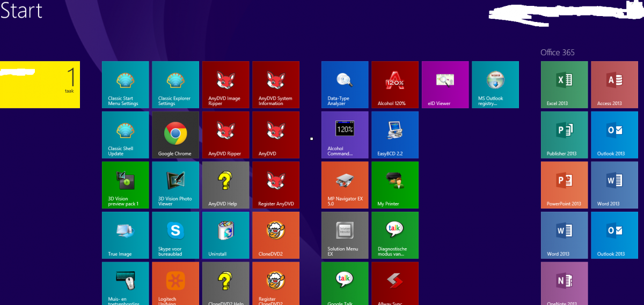Launch the Google Talk tile
The width and height of the screenshot is (644, 305).
tap(345, 284)
